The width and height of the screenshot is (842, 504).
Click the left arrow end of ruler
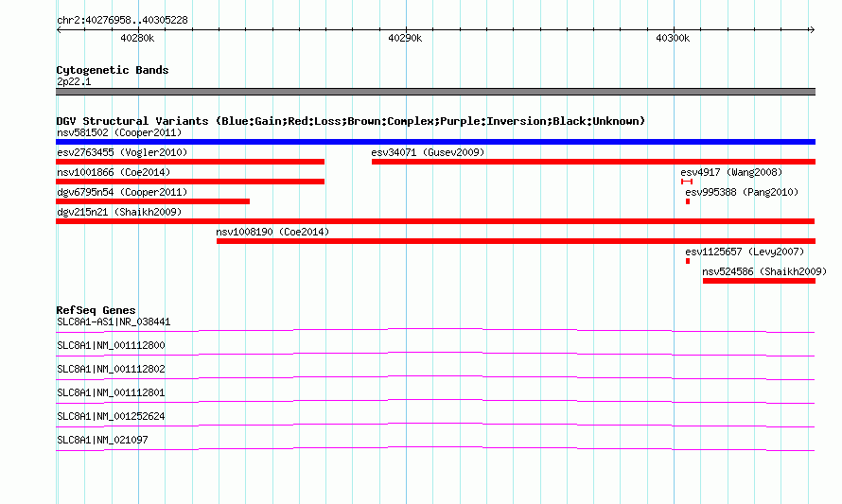point(59,29)
